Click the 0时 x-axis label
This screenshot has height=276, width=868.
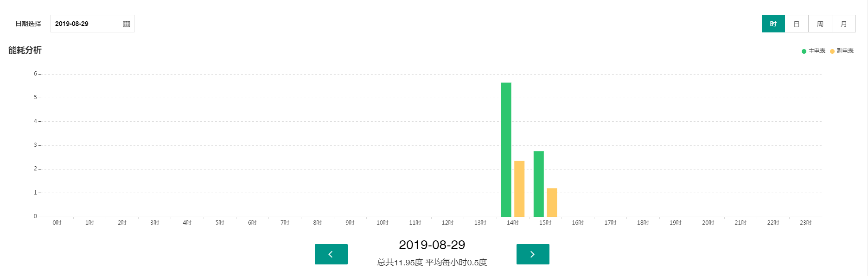tap(57, 223)
